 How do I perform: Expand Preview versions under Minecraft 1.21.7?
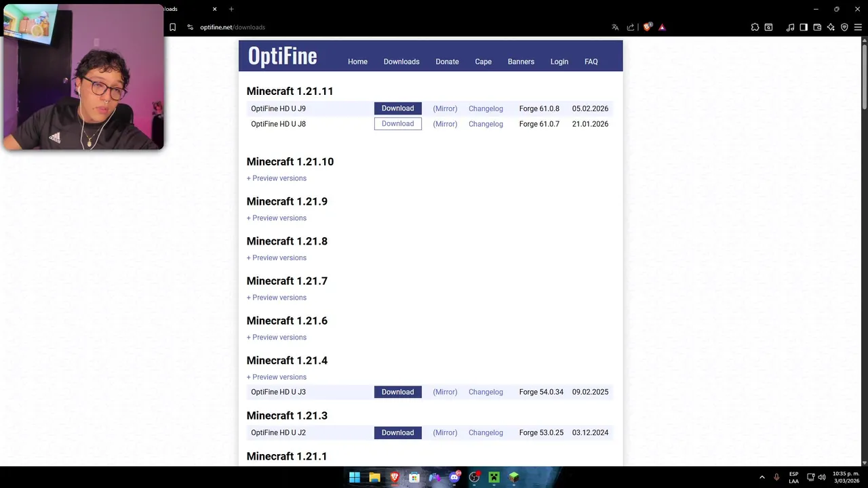click(277, 298)
